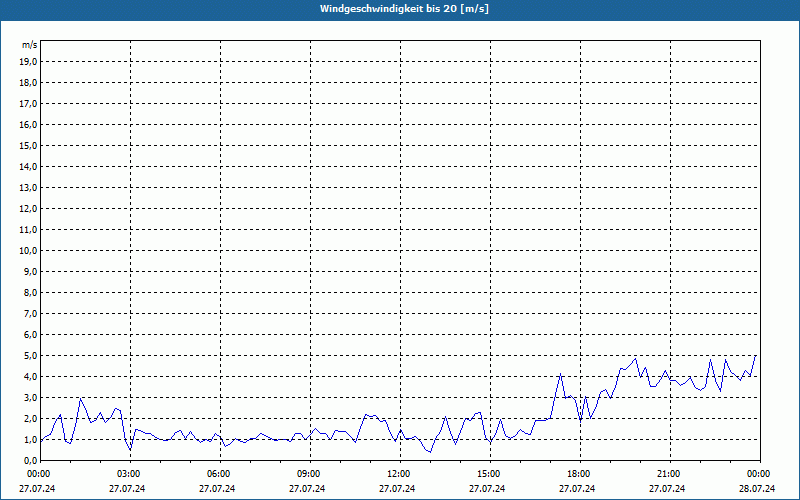Select the 28.07.24 date label
Image resolution: width=800 pixels, height=500 pixels.
click(x=757, y=488)
